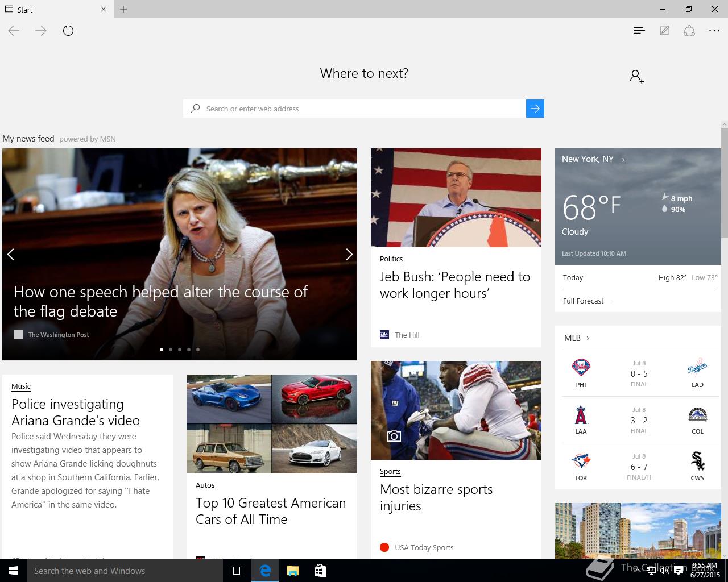Screen dimensions: 728x582
Task: Select the Start tab
Action: coord(57,9)
